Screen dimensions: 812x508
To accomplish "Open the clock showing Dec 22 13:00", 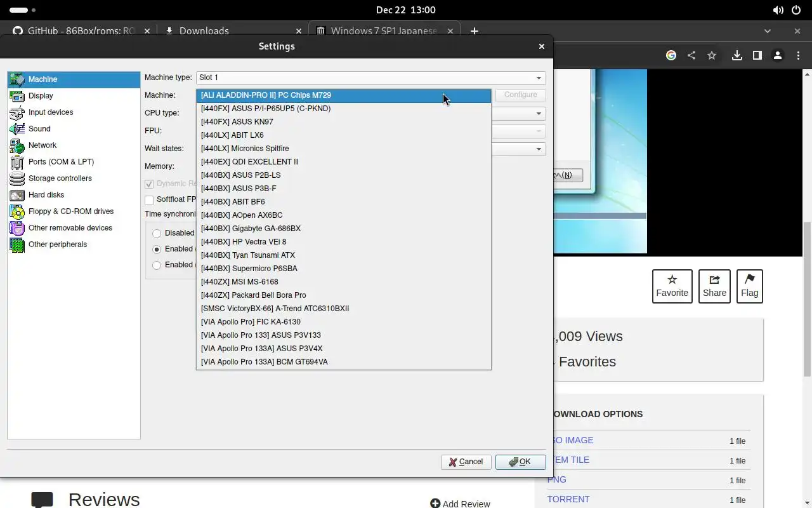I will (x=405, y=10).
